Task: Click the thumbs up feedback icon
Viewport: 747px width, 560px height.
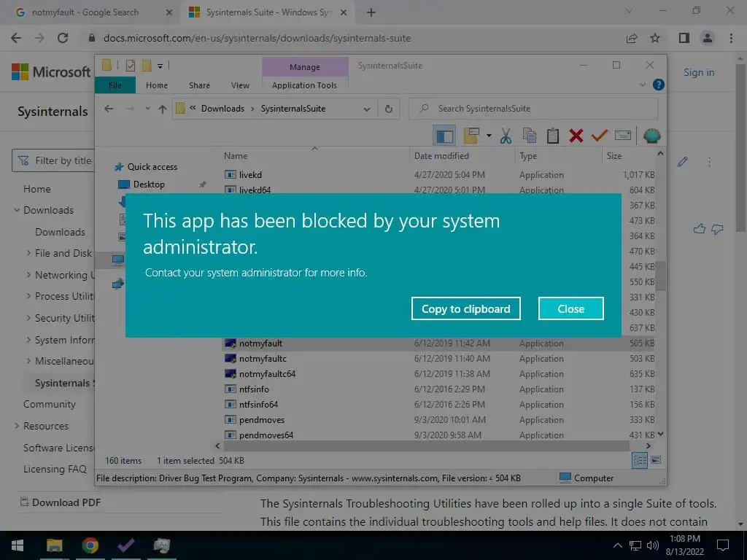Action: coord(700,229)
